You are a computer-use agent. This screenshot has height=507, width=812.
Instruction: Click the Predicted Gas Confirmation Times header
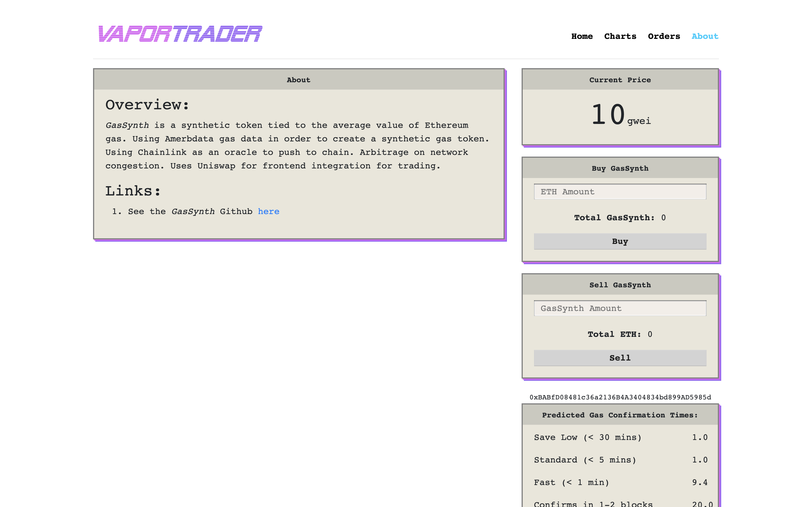[620, 415]
